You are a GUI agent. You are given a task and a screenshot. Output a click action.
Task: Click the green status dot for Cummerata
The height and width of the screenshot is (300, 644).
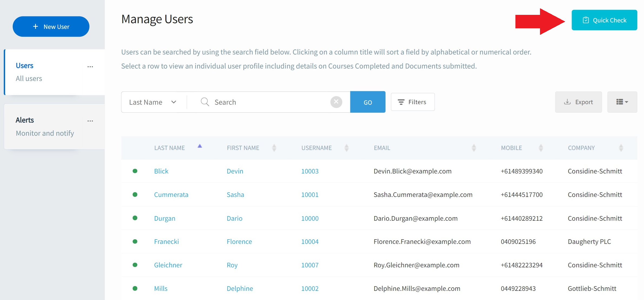pyautogui.click(x=135, y=195)
